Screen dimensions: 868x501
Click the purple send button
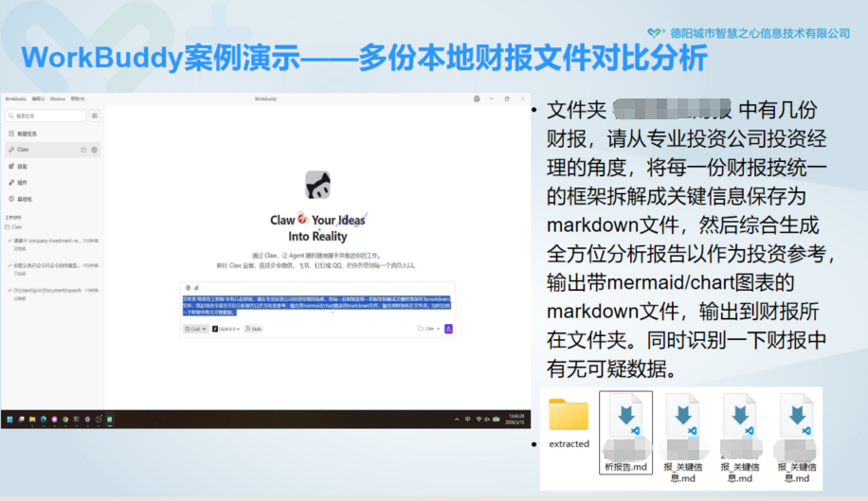point(448,329)
